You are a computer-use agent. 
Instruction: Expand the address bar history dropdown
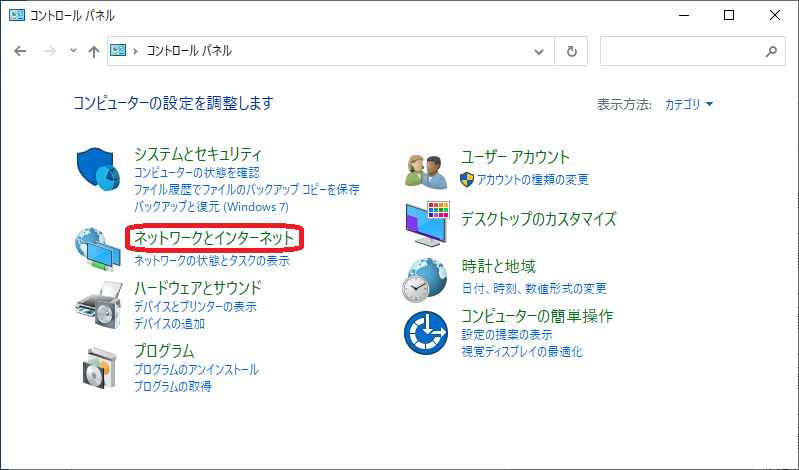pyautogui.click(x=540, y=51)
